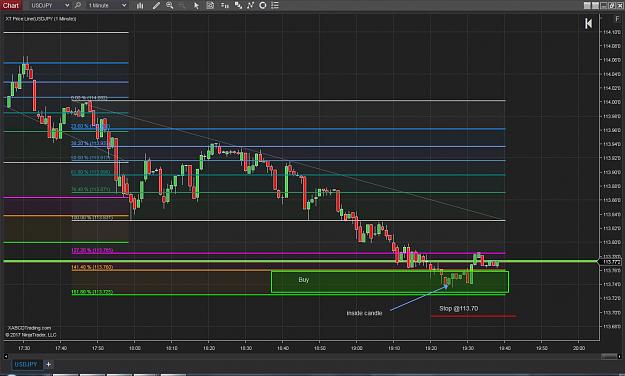Click the instrument search magnifier icon

(78, 5)
